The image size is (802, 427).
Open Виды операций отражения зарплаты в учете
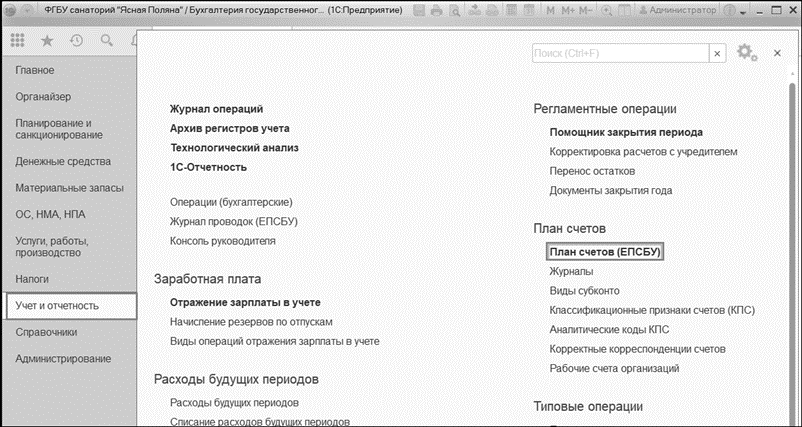point(275,342)
